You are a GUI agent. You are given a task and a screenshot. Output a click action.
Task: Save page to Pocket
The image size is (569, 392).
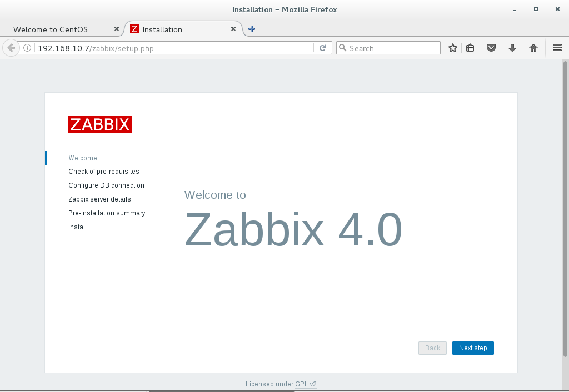click(x=491, y=48)
